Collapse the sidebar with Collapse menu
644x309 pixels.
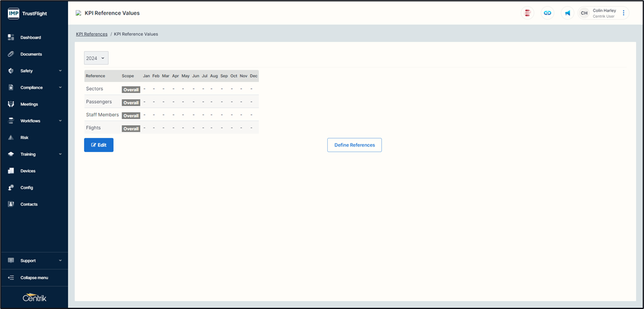(34, 278)
